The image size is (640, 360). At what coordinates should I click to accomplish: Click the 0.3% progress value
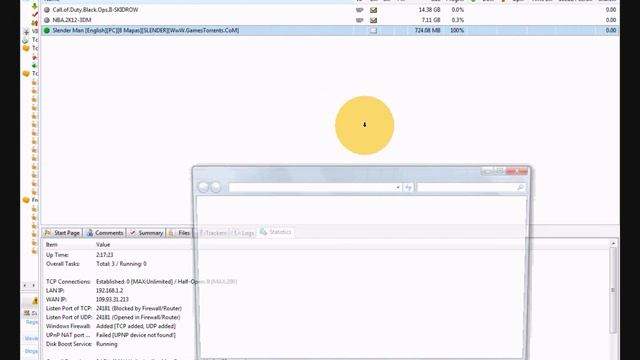point(458,20)
